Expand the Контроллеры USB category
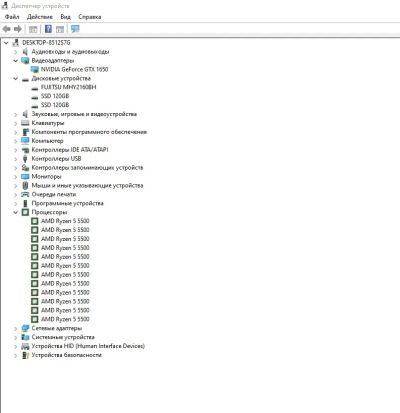This screenshot has height=413, width=400. pyautogui.click(x=16, y=159)
